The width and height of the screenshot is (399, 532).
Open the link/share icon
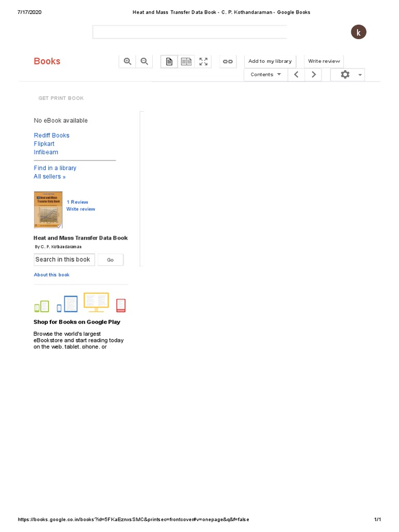(228, 61)
